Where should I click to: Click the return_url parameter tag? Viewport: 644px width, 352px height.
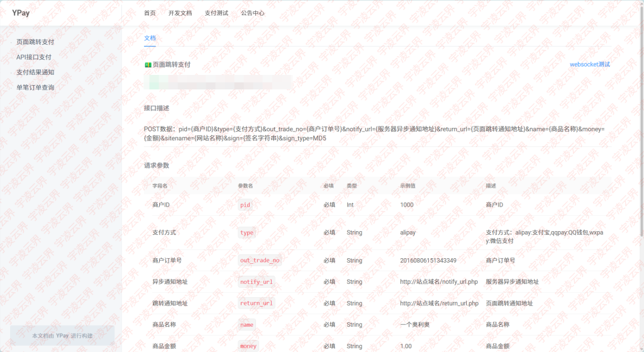[x=257, y=304]
